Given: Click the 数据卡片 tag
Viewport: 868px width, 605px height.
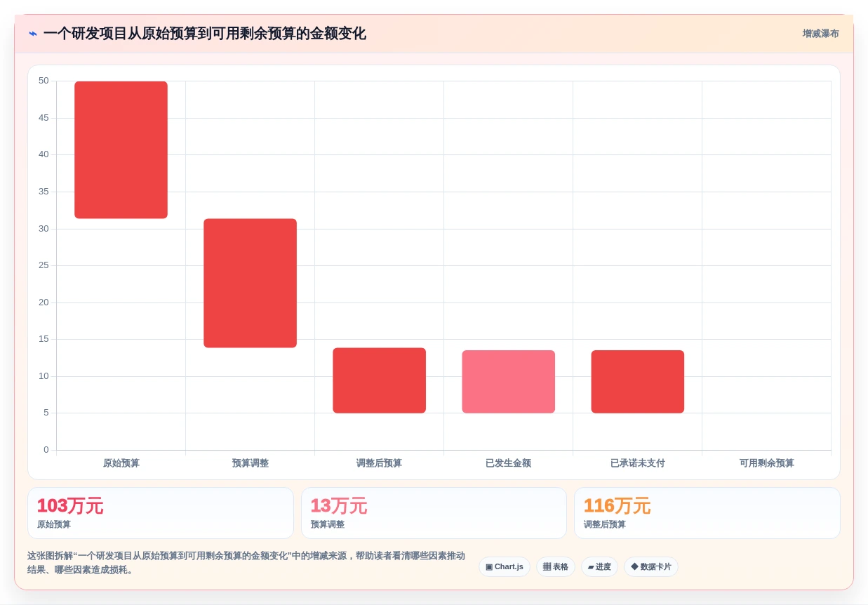Looking at the screenshot, I should click(x=651, y=566).
